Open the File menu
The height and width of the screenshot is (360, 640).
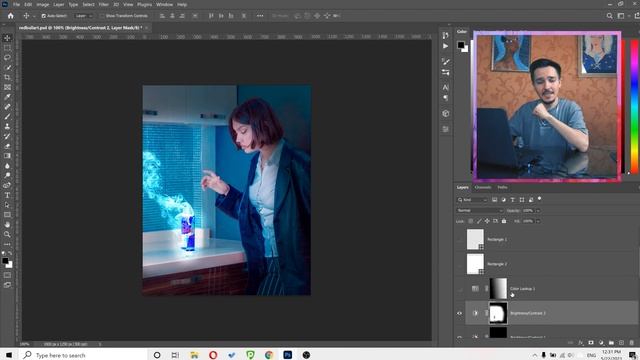(x=16, y=4)
